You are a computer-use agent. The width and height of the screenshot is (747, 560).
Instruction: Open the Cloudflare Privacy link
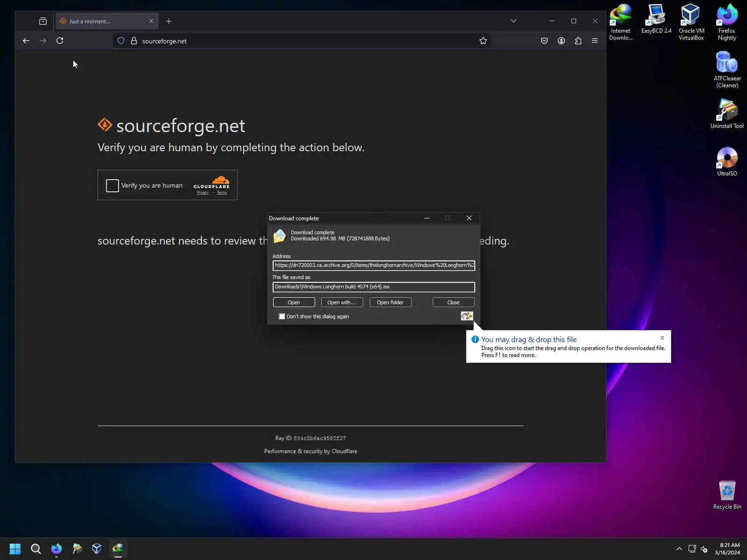coord(203,193)
